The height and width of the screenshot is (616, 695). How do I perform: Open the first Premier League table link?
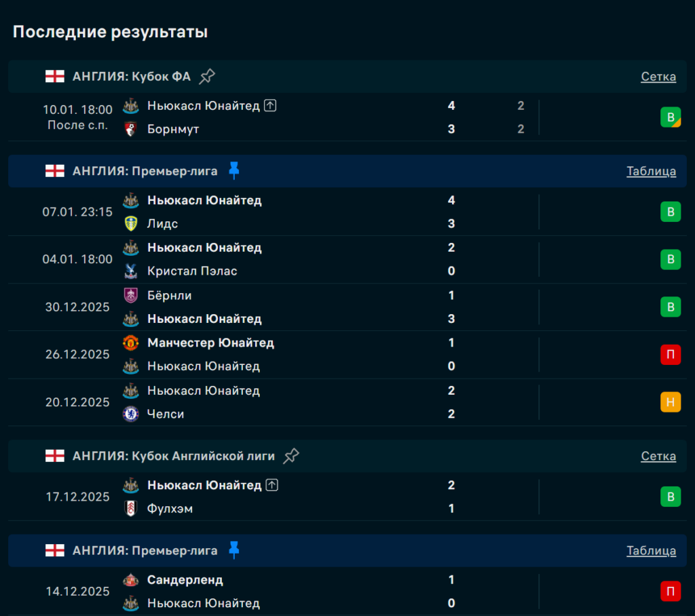651,171
